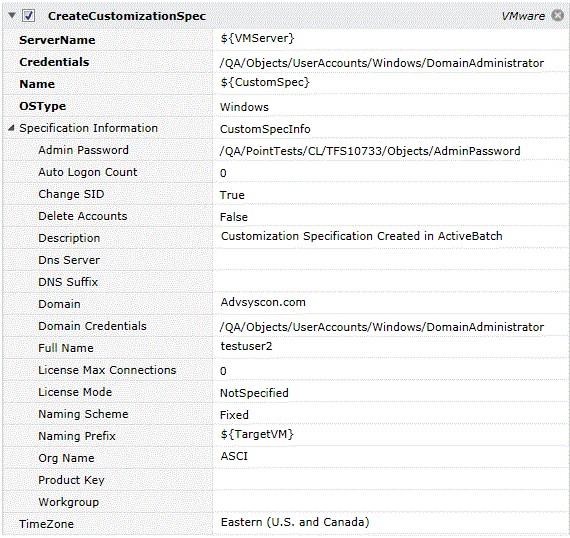Open the Change SID True dropdown
Screen dimensions: 570x538
391,194
